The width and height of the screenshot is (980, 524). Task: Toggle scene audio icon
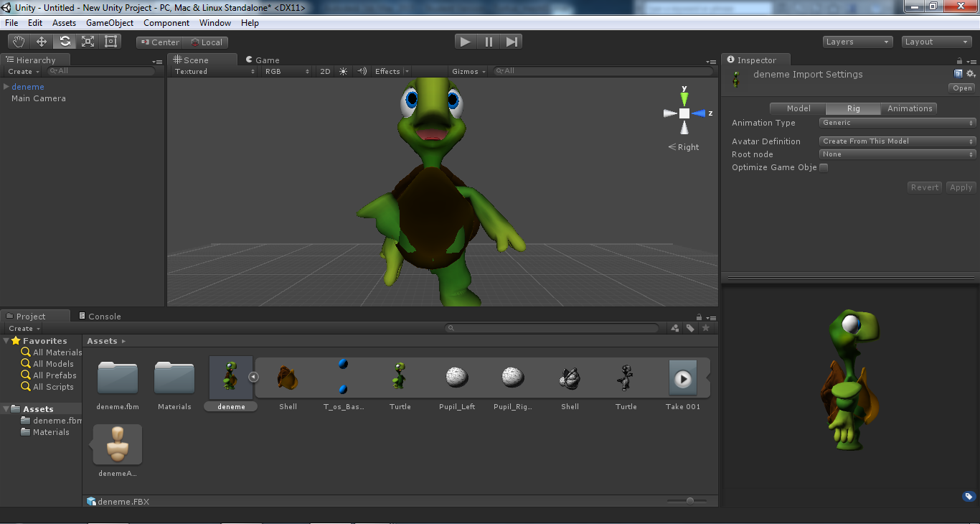point(360,71)
